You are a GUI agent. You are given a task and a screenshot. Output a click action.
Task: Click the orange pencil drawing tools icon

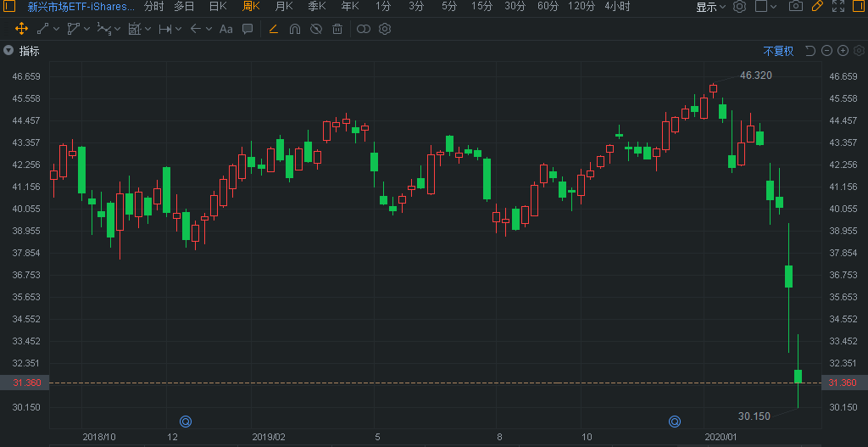point(817,7)
